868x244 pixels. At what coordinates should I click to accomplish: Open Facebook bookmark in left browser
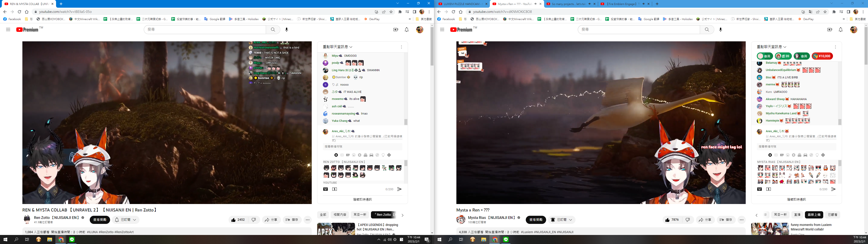(12, 19)
